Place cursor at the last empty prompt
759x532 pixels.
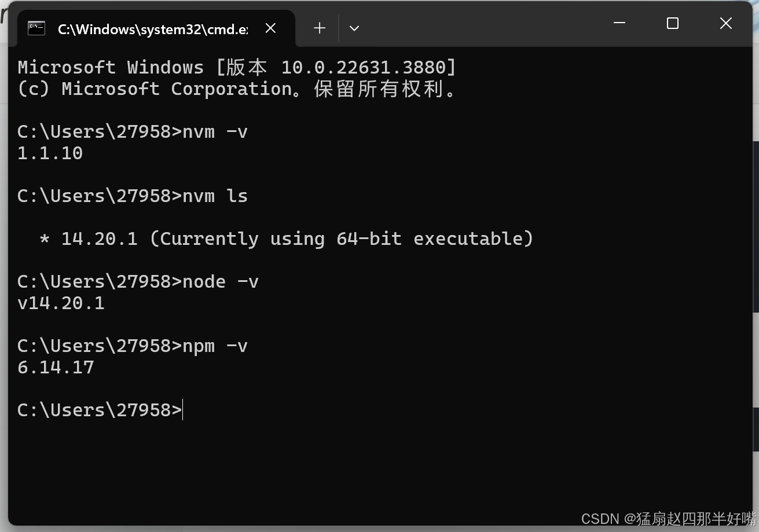pos(183,410)
